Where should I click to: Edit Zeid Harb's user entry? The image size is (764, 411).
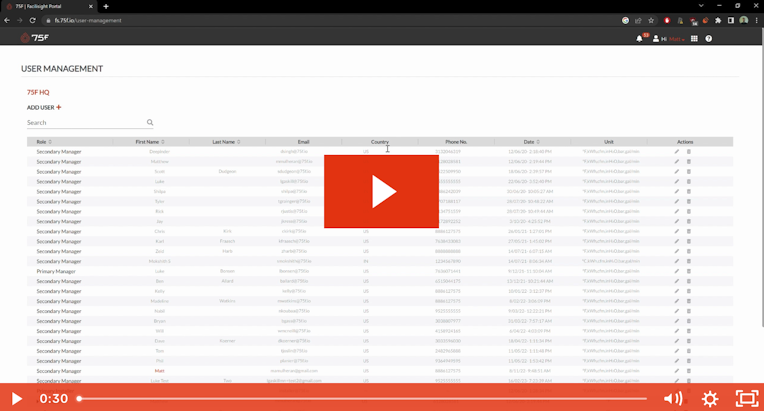(677, 251)
